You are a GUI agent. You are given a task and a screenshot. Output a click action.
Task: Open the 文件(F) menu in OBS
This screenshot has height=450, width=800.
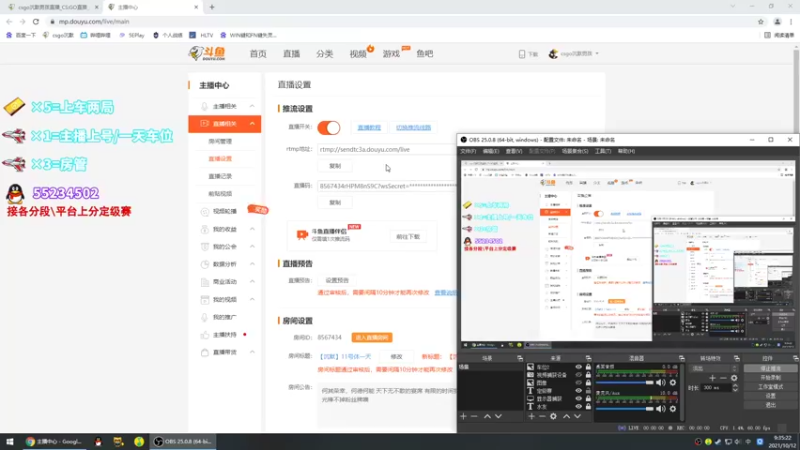(x=468, y=152)
